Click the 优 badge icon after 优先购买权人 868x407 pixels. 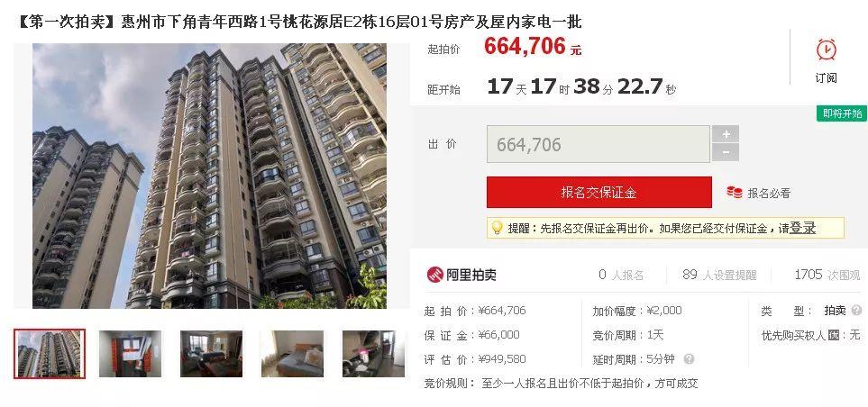tap(834, 335)
